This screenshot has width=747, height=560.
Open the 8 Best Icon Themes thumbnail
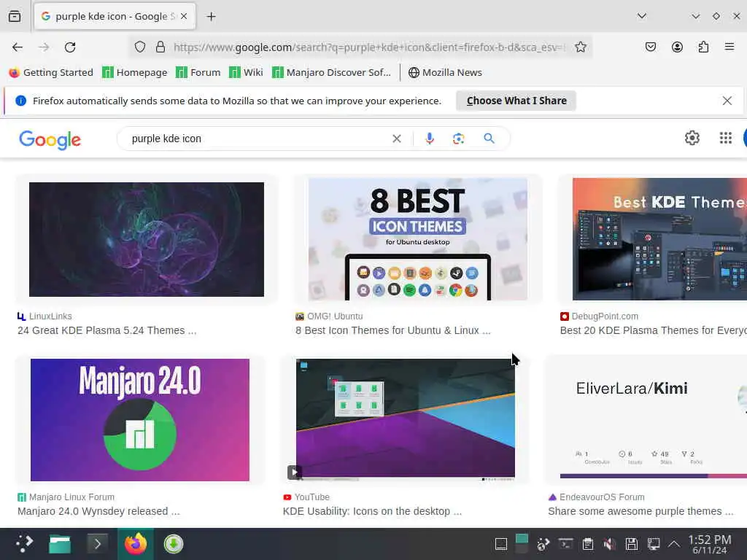click(418, 239)
